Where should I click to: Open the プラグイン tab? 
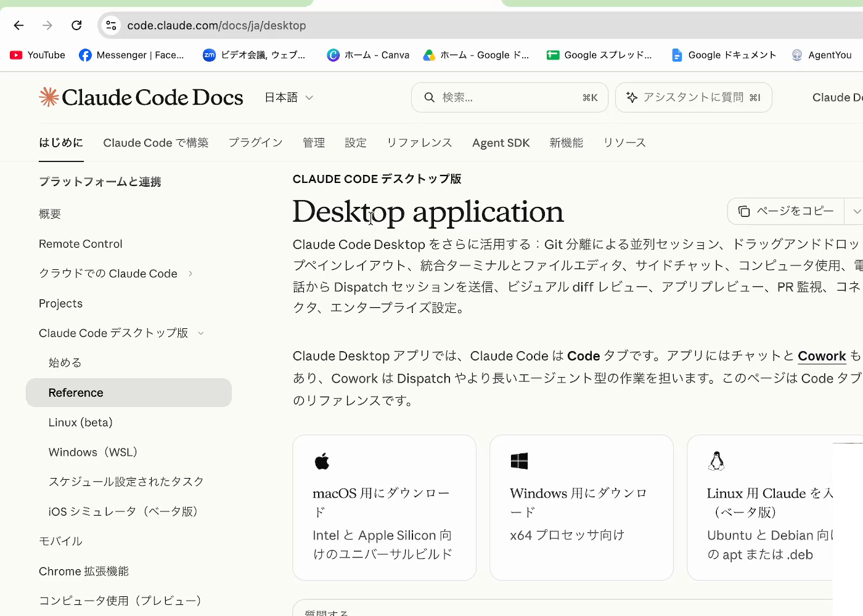256,143
